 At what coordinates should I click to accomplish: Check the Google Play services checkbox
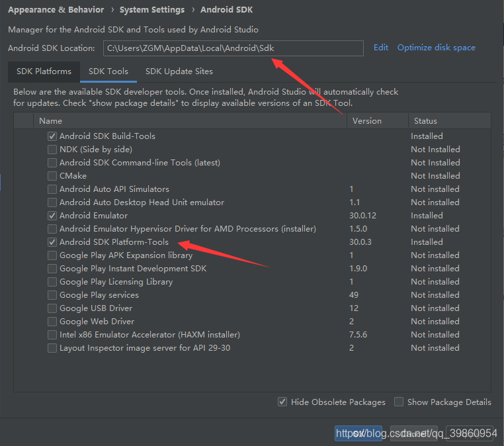pos(52,295)
